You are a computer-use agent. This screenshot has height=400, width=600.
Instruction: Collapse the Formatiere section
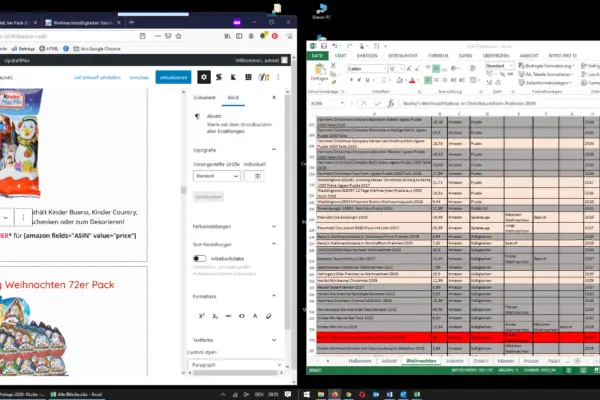coord(274,296)
